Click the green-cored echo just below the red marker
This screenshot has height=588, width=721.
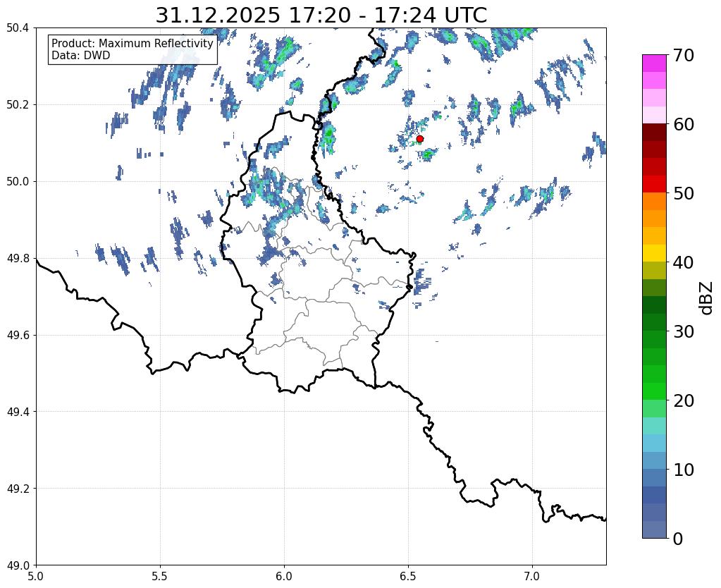(428, 154)
